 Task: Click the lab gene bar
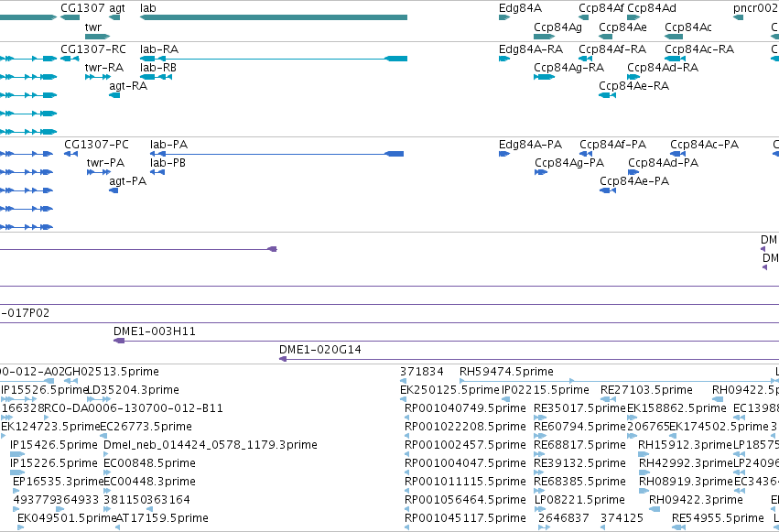274,17
